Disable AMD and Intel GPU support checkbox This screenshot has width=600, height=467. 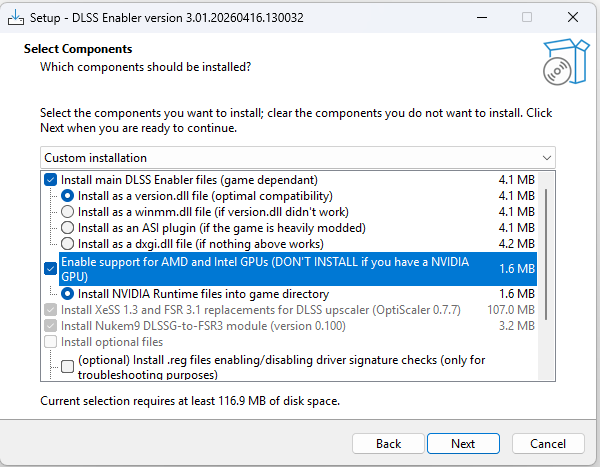pyautogui.click(x=51, y=268)
